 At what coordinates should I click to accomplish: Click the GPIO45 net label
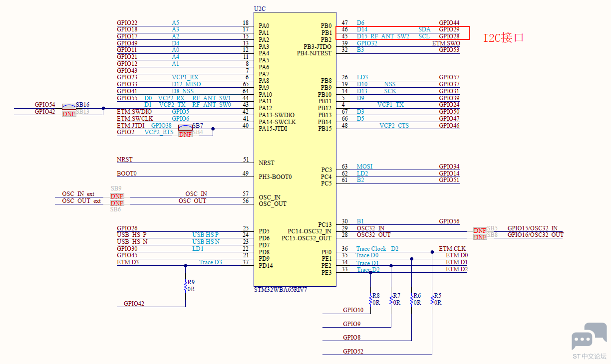(127, 255)
